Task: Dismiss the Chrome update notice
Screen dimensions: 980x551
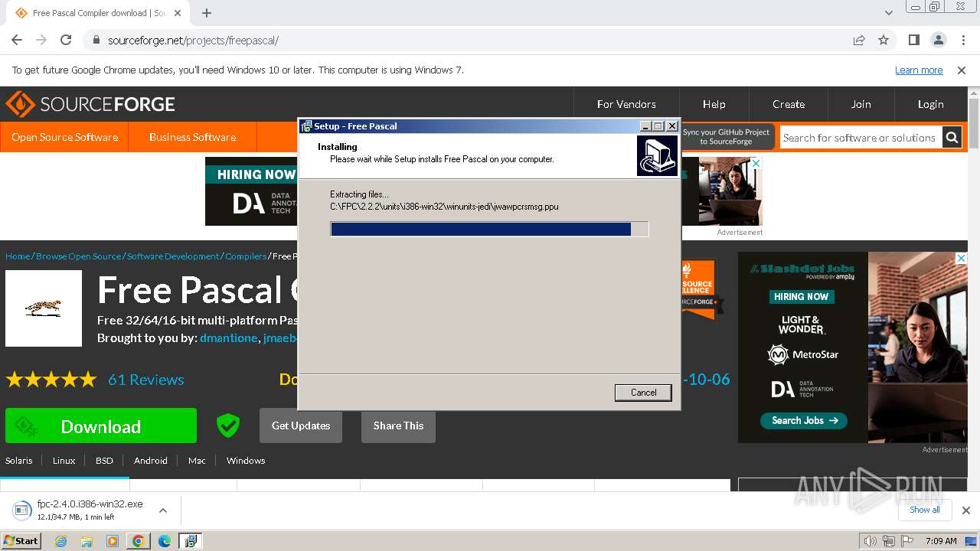Action: [962, 70]
